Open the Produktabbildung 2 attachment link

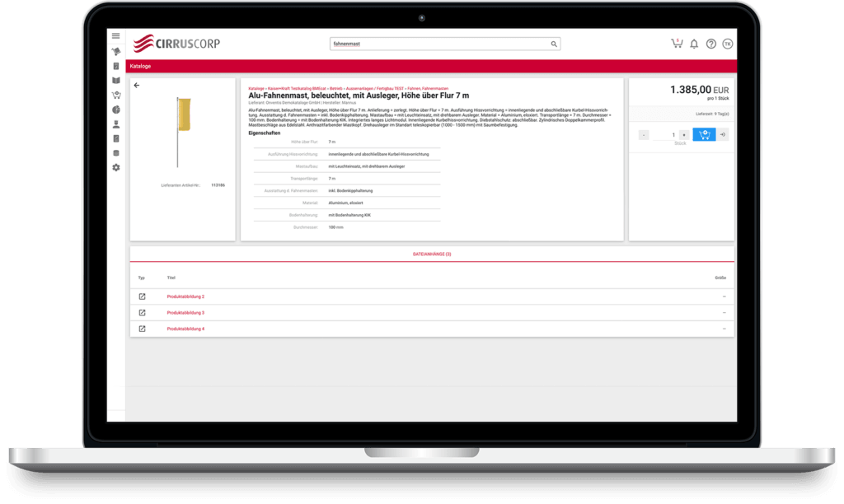point(185,296)
